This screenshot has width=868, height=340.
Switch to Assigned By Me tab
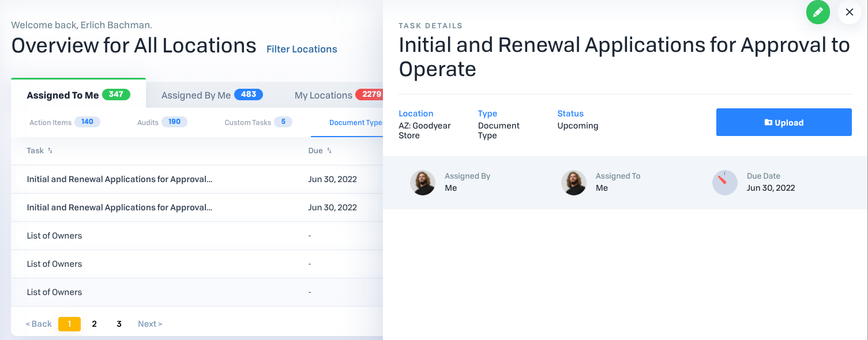coord(211,95)
